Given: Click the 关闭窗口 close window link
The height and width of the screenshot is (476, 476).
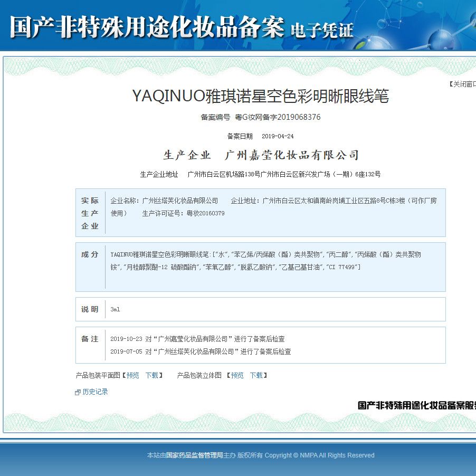Looking at the screenshot, I should [x=462, y=84].
